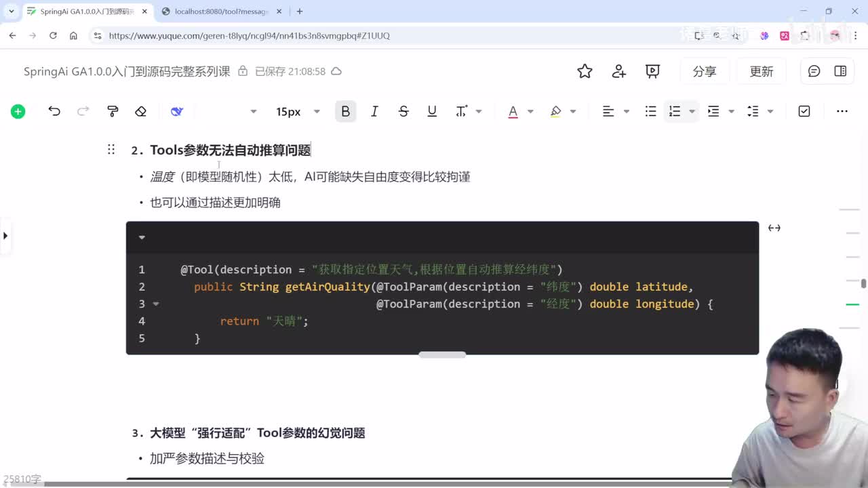
Task: Switch to the localhost:8080 browser tab
Action: click(221, 12)
